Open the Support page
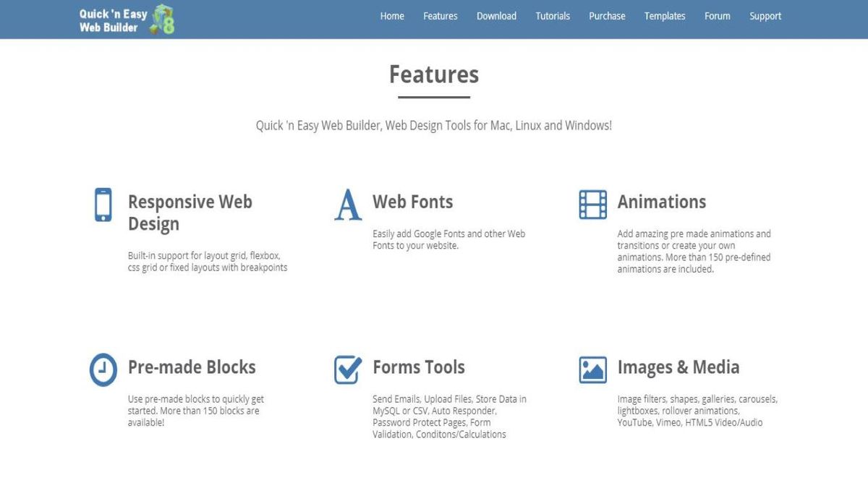Image resolution: width=868 pixels, height=488 pixels. point(765,16)
